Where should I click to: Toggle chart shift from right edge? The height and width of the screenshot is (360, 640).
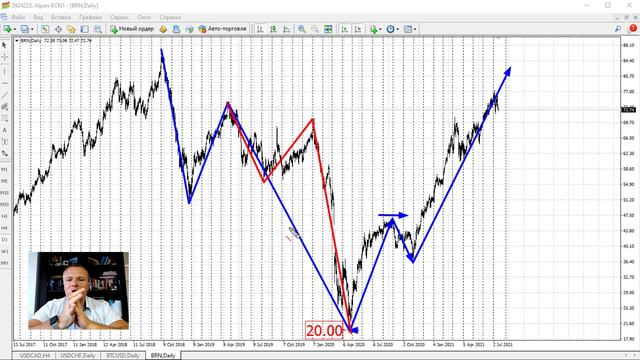tap(358, 29)
